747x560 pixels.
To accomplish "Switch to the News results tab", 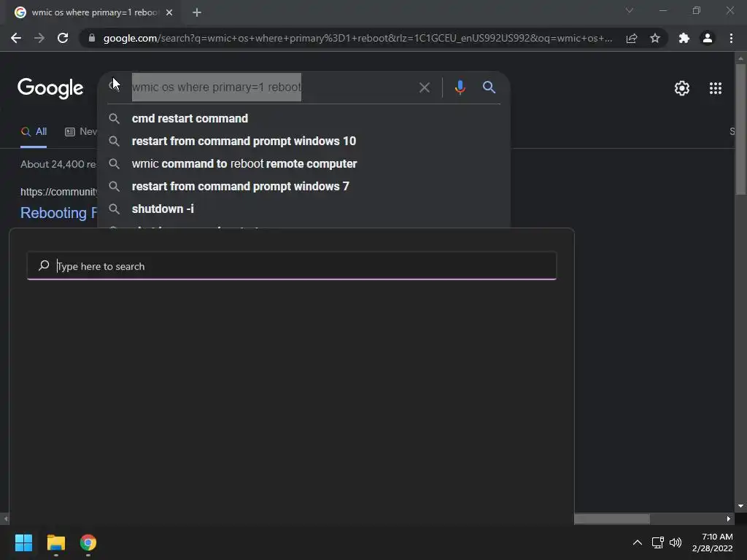I will coord(81,132).
